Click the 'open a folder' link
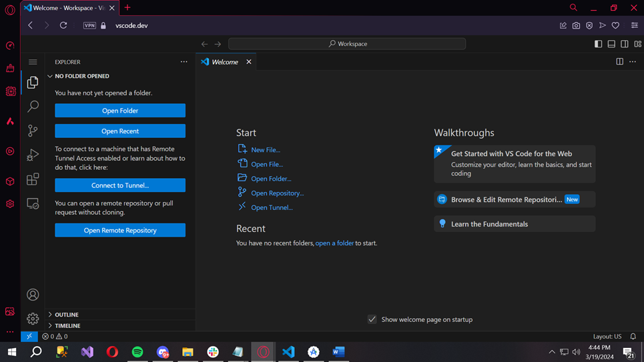 [x=334, y=243]
